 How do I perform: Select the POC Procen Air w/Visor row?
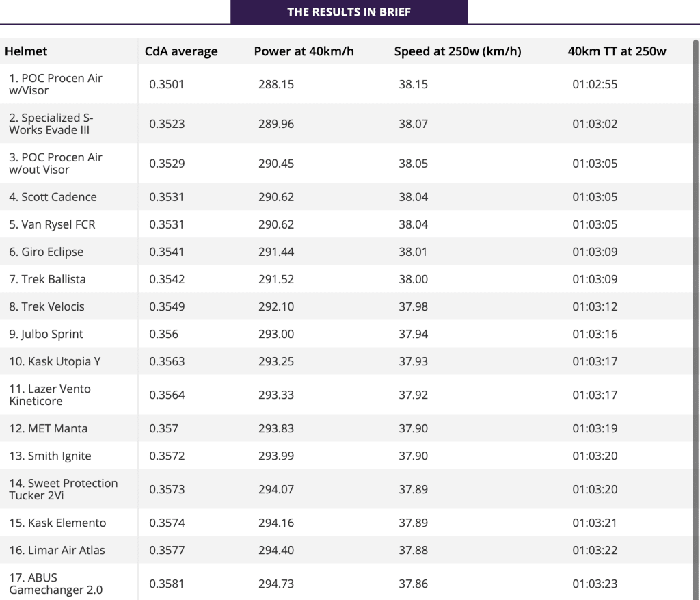coord(56,84)
